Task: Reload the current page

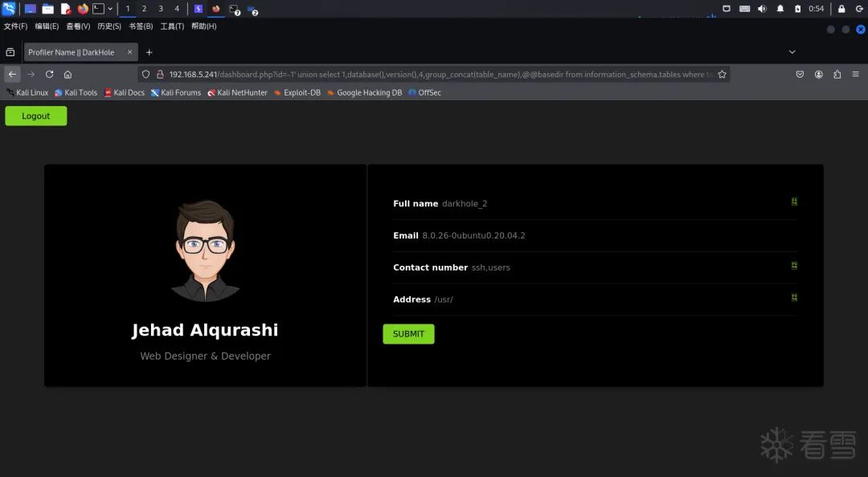Action: click(49, 74)
